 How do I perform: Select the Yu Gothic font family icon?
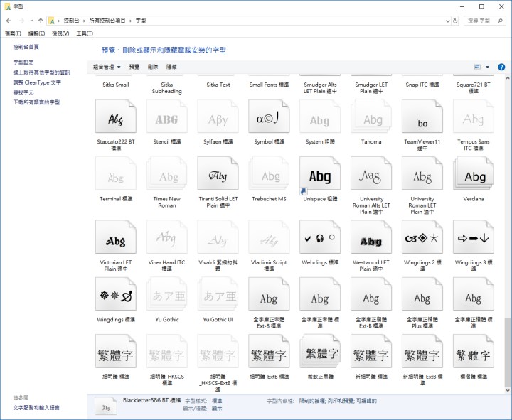[x=167, y=294]
